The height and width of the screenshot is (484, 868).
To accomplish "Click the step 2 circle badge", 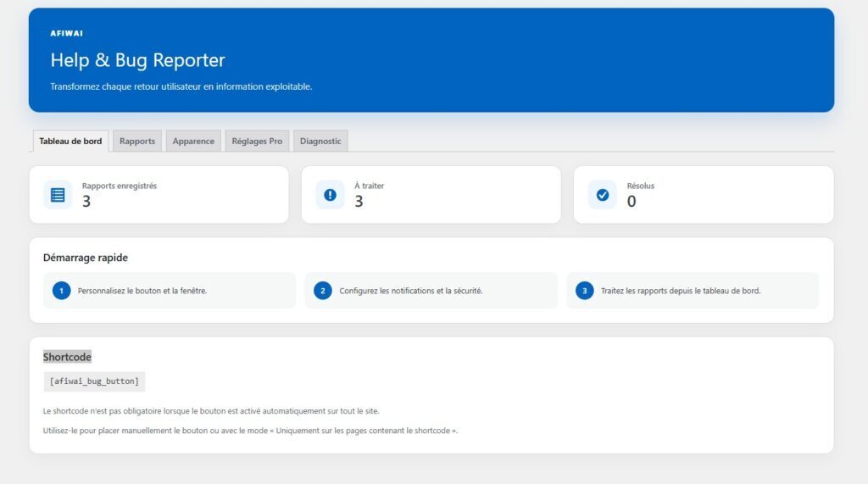I will [x=323, y=291].
